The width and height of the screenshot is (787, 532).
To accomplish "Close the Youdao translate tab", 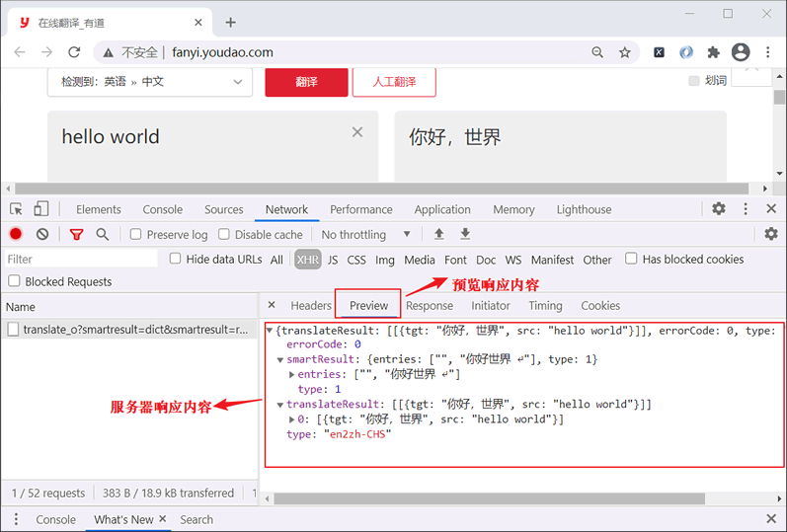I will pyautogui.click(x=198, y=23).
